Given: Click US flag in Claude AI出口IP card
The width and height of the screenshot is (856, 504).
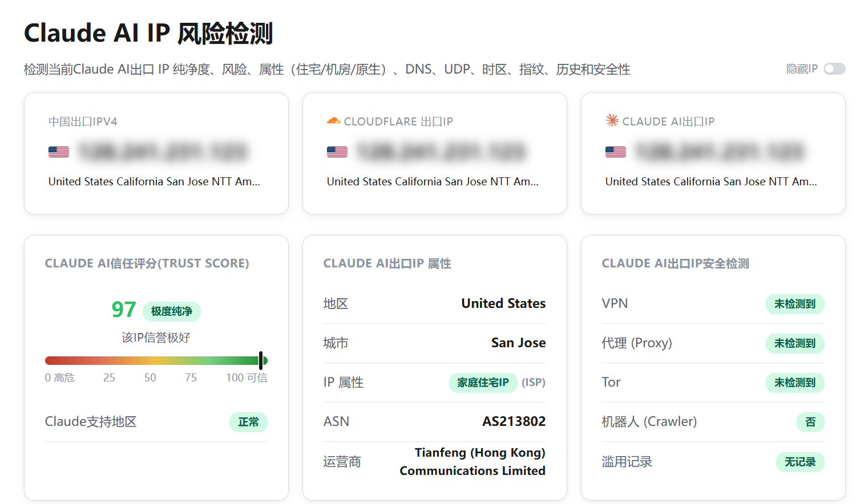Looking at the screenshot, I should [x=616, y=152].
